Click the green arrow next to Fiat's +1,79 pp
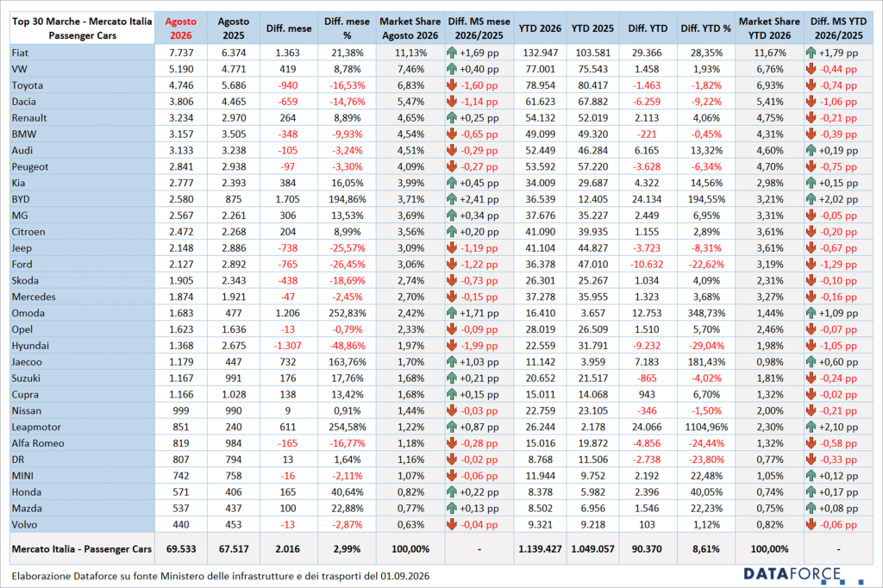The image size is (883, 588). (811, 53)
